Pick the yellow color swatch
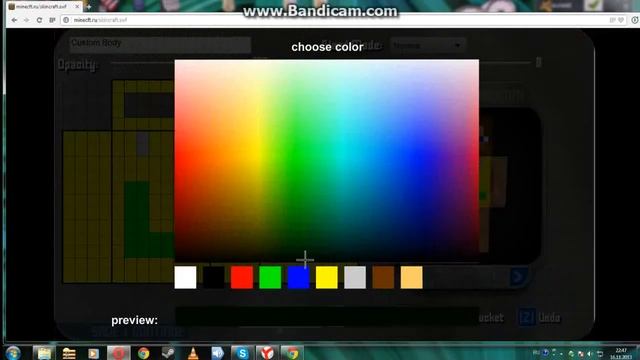 pos(327,278)
